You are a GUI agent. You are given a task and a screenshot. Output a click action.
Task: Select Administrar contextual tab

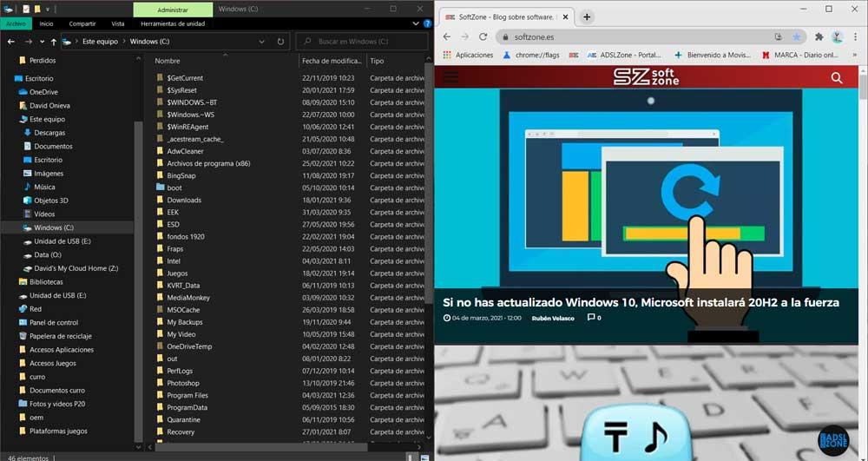[x=173, y=10]
